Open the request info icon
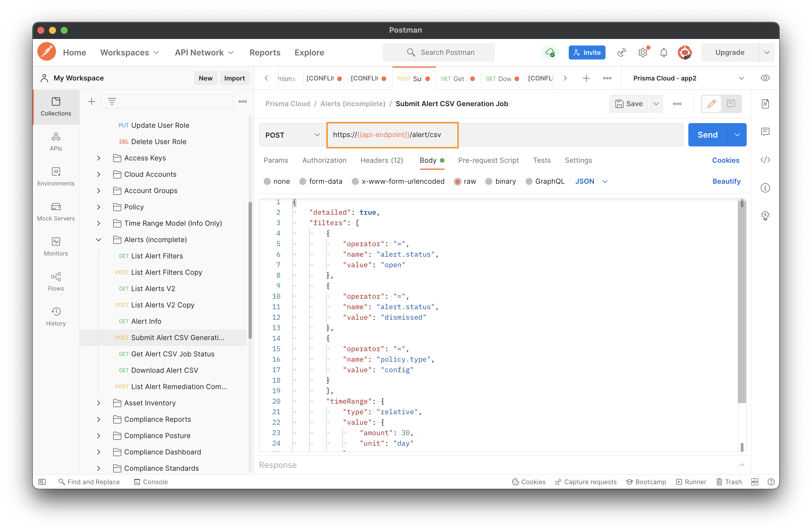This screenshot has height=532, width=812. [x=765, y=188]
